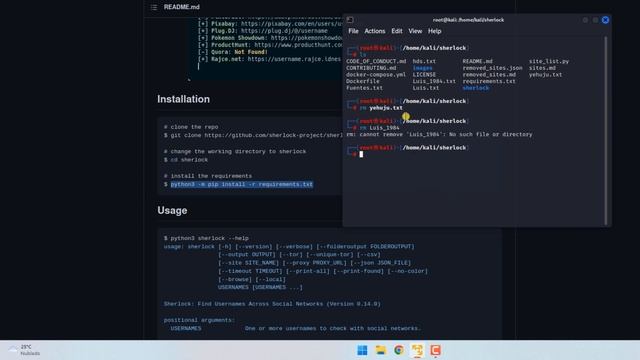The image size is (640, 360).
Task: Click the terminal command prompt cursor
Action: 361,154
